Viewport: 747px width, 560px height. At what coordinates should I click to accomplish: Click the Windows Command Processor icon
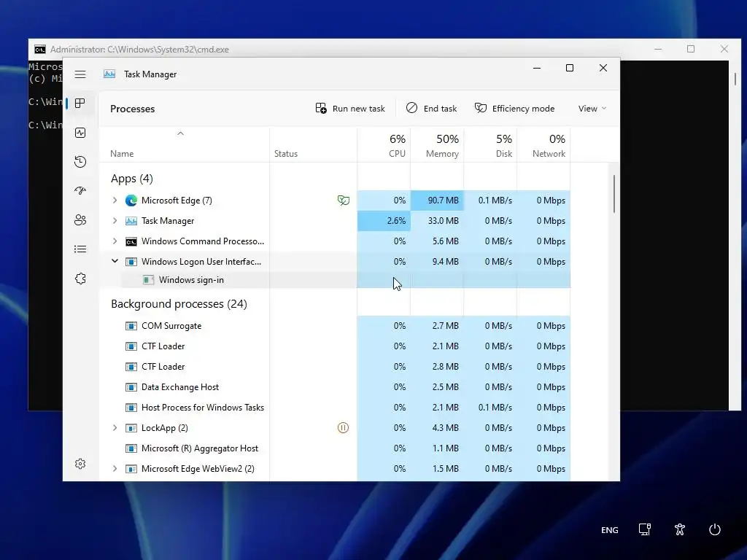[x=131, y=241]
